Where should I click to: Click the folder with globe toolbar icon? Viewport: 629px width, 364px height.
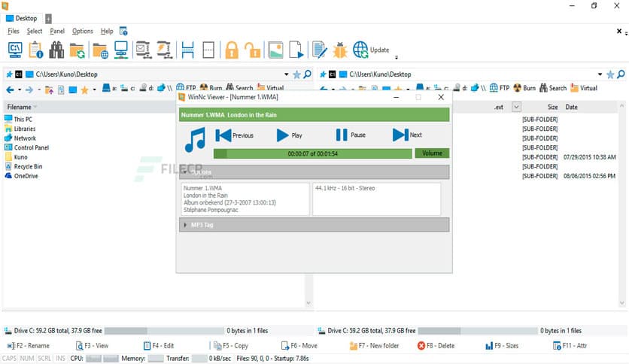click(100, 50)
